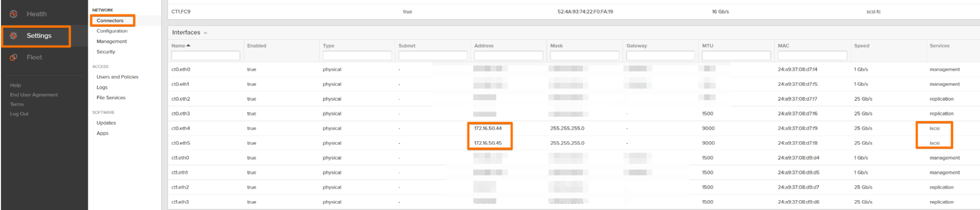Go to the Management page

(x=111, y=42)
